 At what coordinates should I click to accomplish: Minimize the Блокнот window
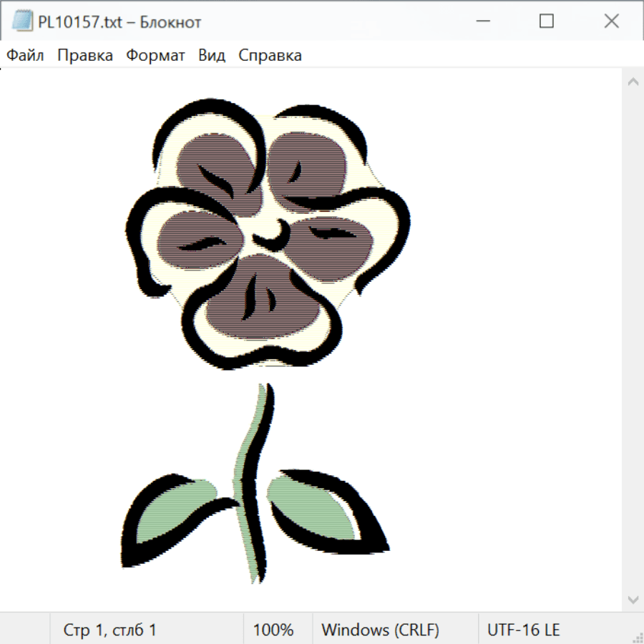(482, 21)
